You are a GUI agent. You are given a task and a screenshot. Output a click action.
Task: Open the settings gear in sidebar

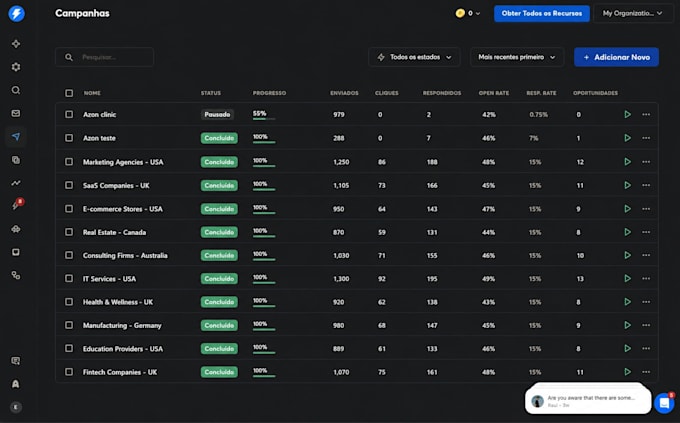[16, 67]
